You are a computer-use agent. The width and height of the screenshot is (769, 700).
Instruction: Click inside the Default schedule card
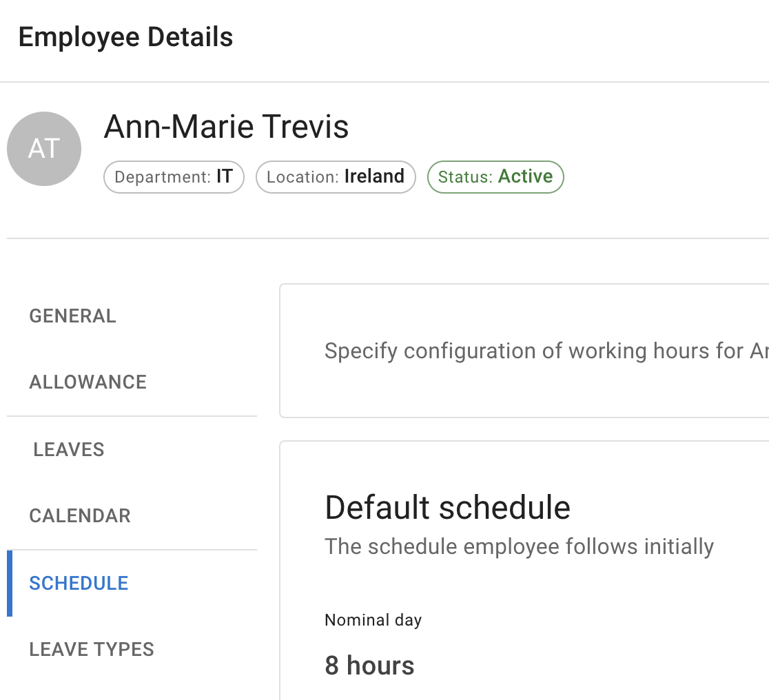(x=524, y=586)
